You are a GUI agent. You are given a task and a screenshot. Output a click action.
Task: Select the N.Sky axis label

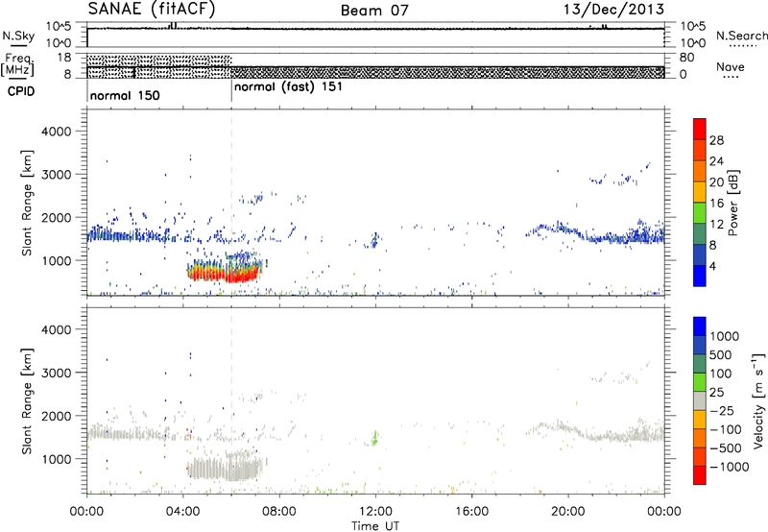click(x=18, y=36)
